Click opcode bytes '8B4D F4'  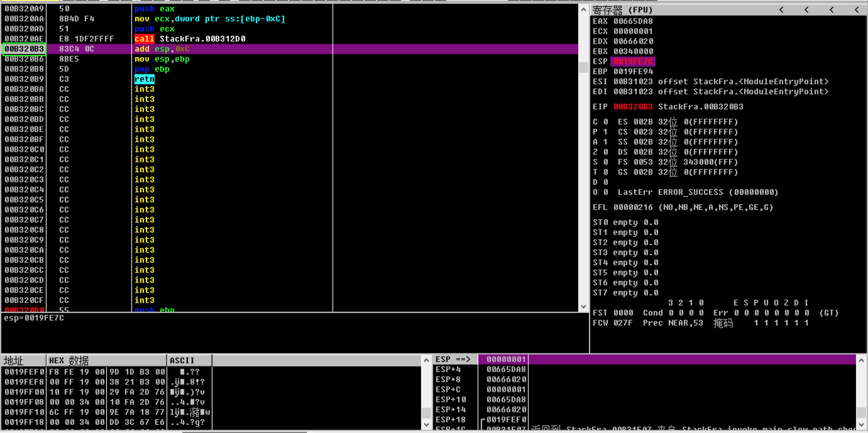(x=77, y=19)
